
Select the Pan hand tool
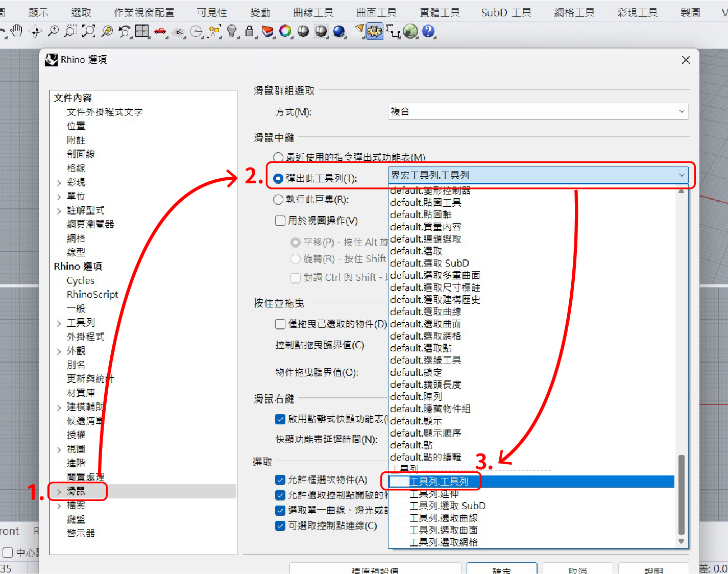click(17, 32)
